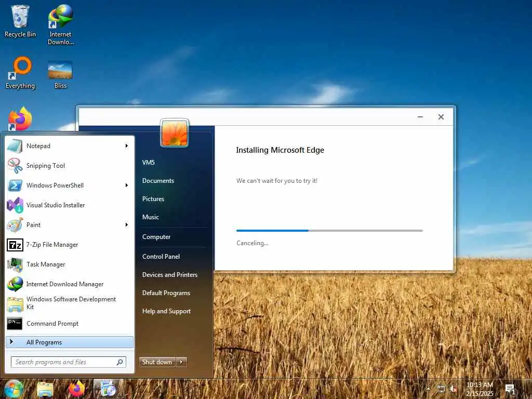Click the muted volume tray icon
532x399 pixels.
(454, 389)
